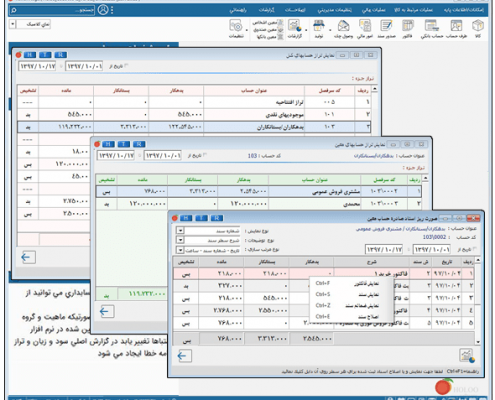Viewport: 495px width, 400px height.
Task: Open the وصول چک (cheque collection) toolbar icon
Action: [x=343, y=29]
